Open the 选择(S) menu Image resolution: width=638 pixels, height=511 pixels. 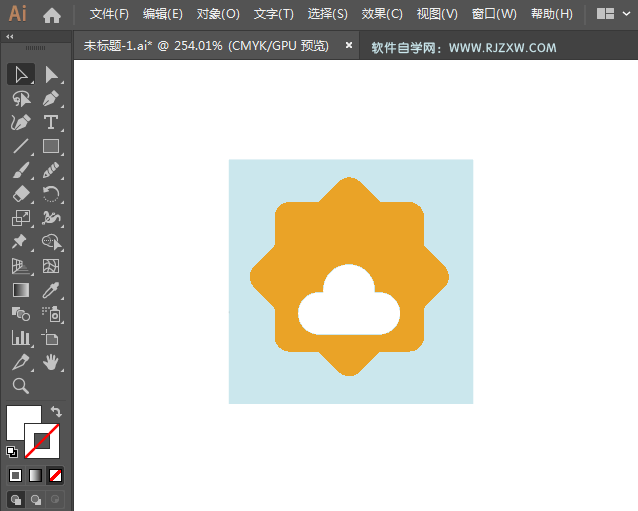[x=328, y=14]
